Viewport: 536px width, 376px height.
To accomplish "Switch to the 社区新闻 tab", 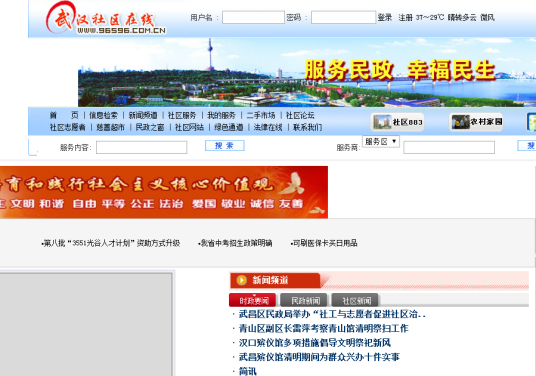I will click(x=356, y=301).
